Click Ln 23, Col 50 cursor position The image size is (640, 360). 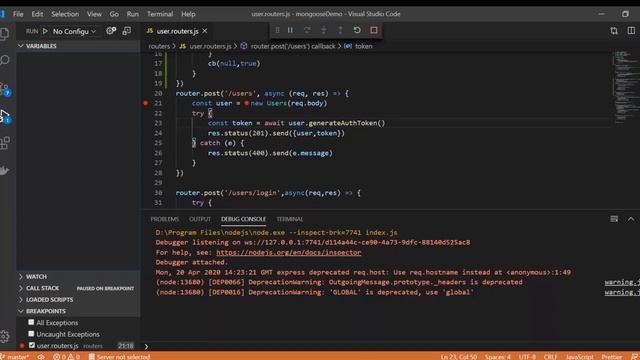(458, 357)
